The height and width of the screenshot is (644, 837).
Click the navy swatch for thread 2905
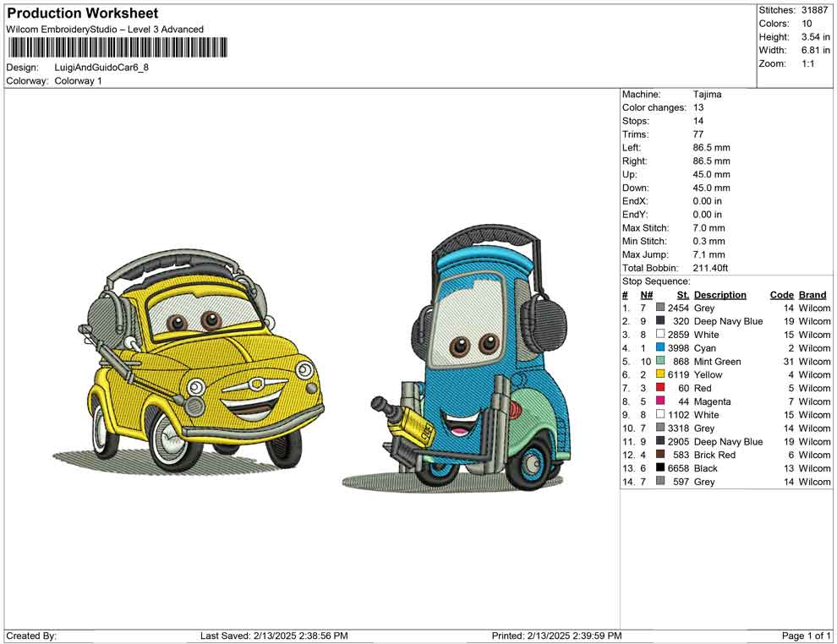[x=660, y=440]
